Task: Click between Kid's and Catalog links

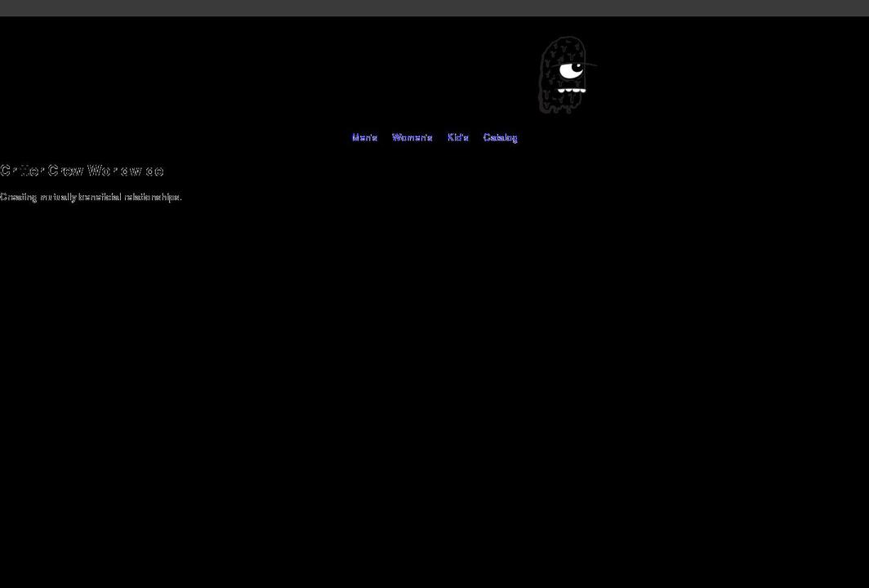Action: point(476,137)
